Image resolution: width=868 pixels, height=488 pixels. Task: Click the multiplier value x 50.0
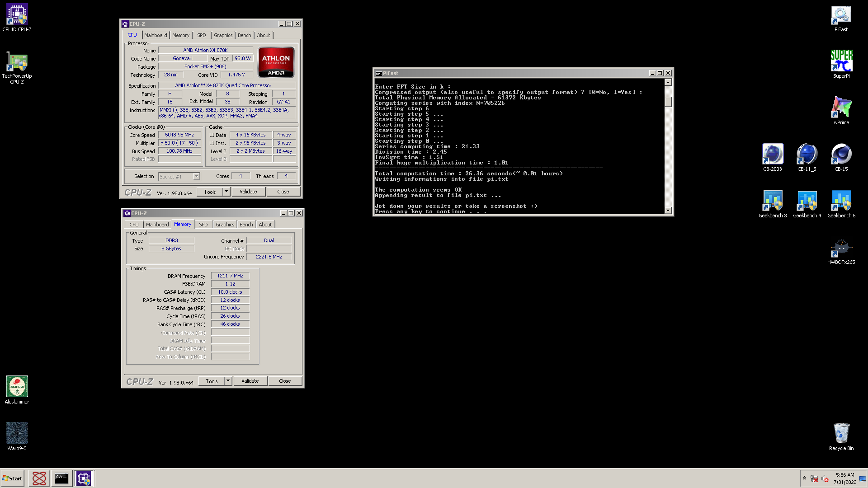tap(179, 143)
